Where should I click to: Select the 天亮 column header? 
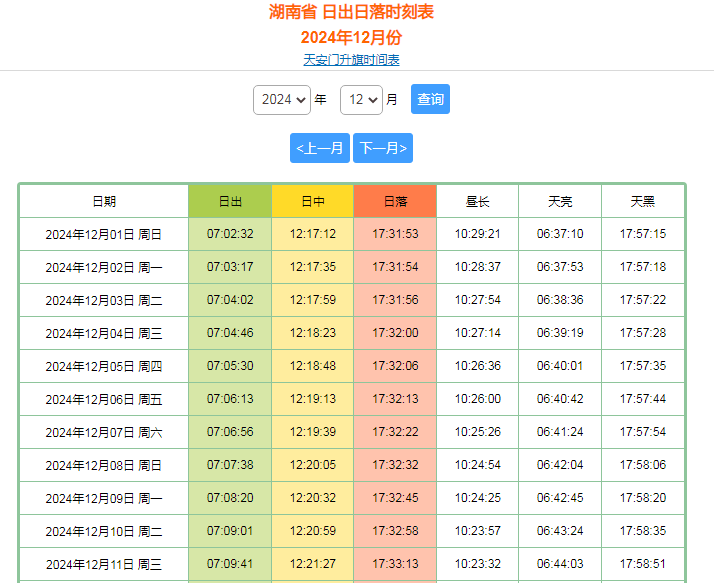[x=560, y=201]
